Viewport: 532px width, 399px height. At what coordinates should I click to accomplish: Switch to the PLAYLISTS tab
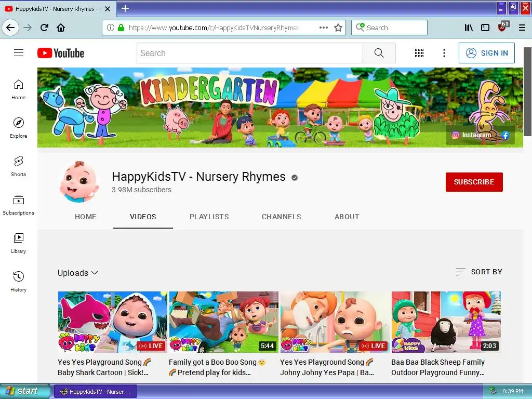pyautogui.click(x=209, y=217)
